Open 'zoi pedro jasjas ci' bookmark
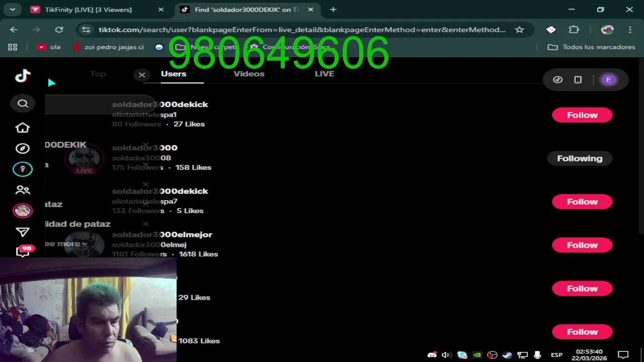Image resolution: width=644 pixels, height=362 pixels. [x=109, y=47]
